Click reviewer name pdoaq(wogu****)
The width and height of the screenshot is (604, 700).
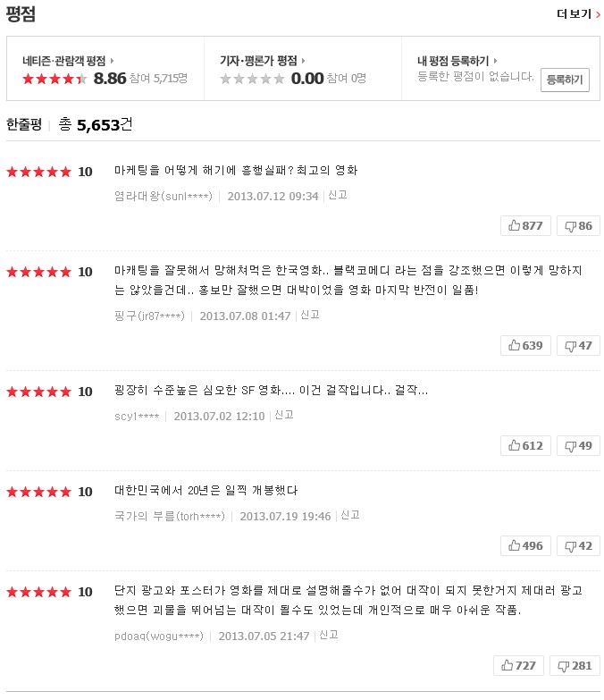[x=159, y=636]
